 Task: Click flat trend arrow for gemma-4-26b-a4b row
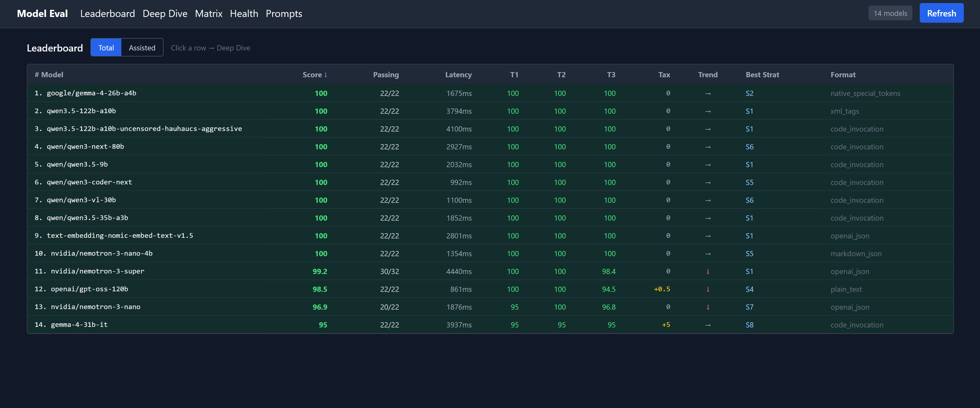pyautogui.click(x=708, y=94)
